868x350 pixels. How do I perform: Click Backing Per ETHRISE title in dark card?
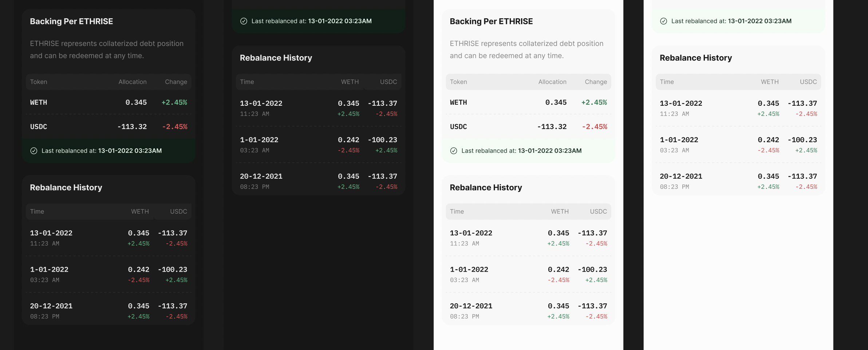[x=71, y=22]
